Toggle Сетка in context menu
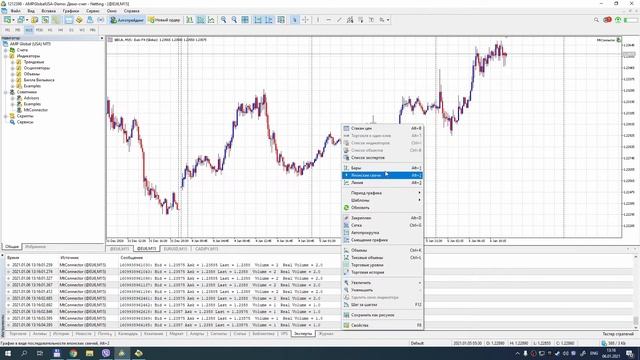 (x=382, y=225)
